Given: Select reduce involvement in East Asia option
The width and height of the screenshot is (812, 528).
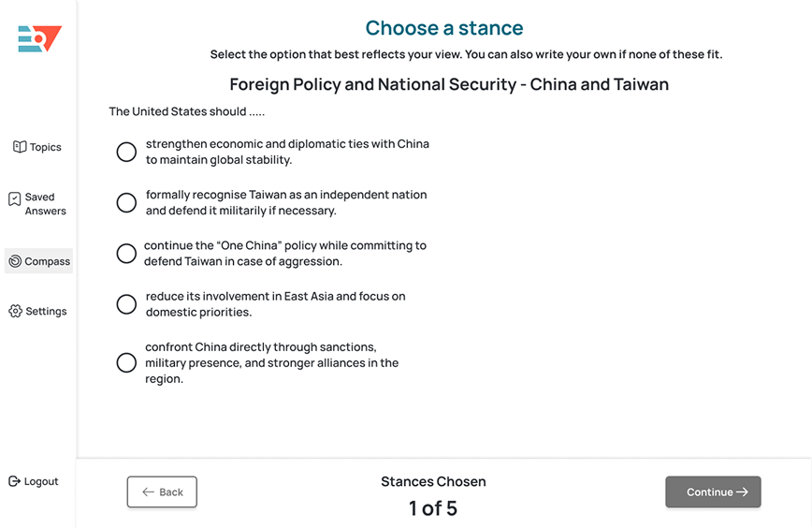Looking at the screenshot, I should point(126,304).
